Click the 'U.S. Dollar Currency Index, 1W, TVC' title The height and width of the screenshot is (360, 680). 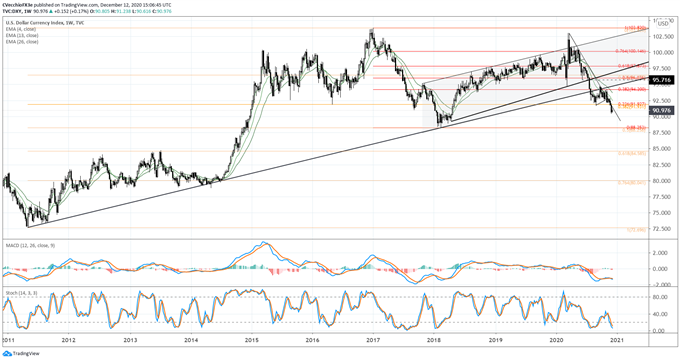point(45,23)
